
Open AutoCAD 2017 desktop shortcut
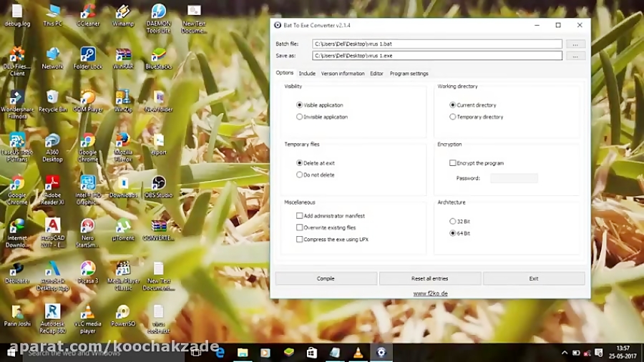pyautogui.click(x=52, y=233)
